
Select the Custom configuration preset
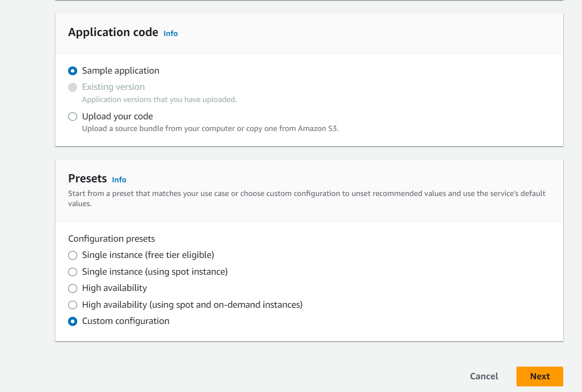pyautogui.click(x=73, y=321)
